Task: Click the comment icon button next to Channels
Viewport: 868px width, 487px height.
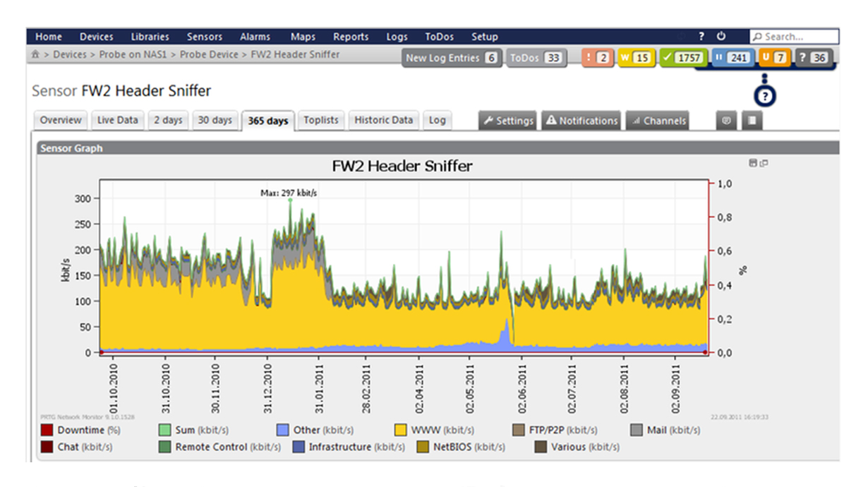Action: click(725, 121)
